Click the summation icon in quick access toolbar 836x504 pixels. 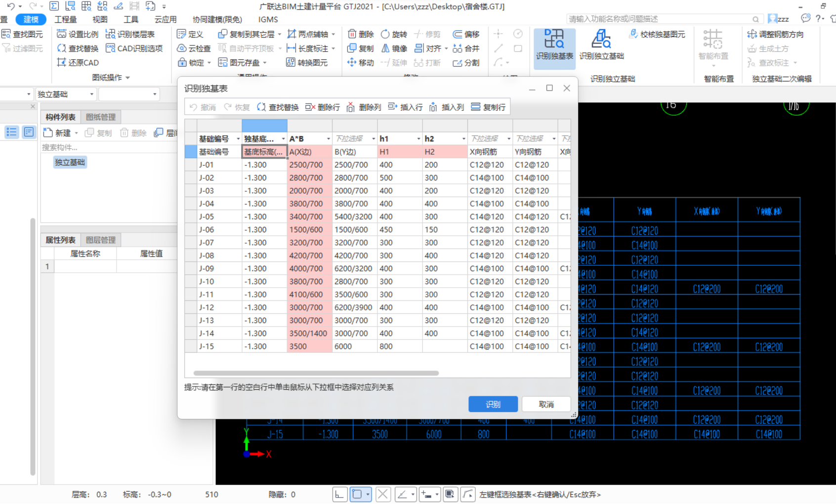pos(54,6)
